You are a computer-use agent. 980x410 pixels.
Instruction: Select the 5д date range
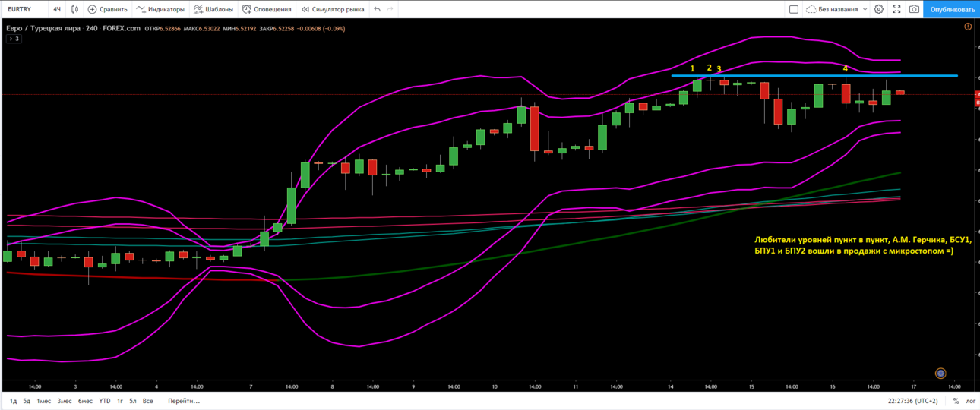[x=27, y=401]
